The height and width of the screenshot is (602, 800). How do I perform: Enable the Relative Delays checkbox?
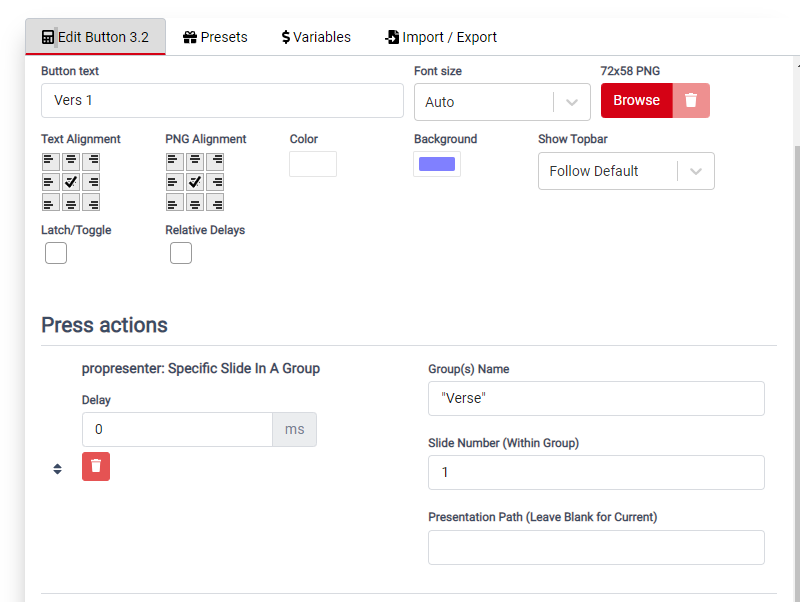pos(180,252)
